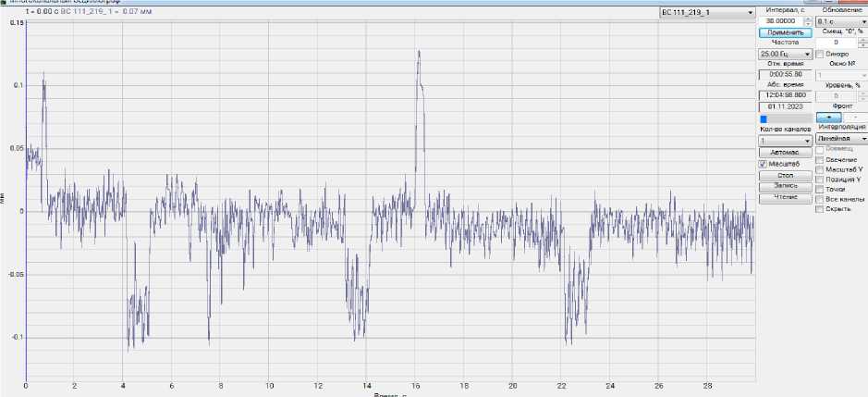The image size is (868, 397).
Task: Enable the Свечение checkbox
Action: pyautogui.click(x=821, y=159)
